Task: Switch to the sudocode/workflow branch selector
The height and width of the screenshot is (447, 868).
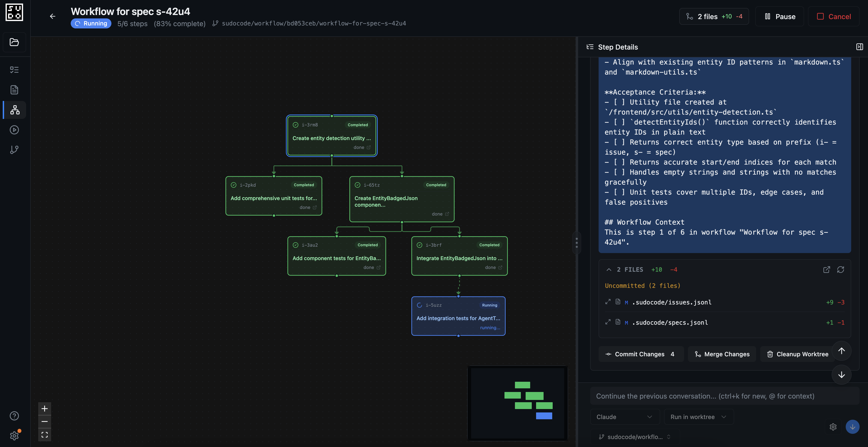Action: (635, 437)
